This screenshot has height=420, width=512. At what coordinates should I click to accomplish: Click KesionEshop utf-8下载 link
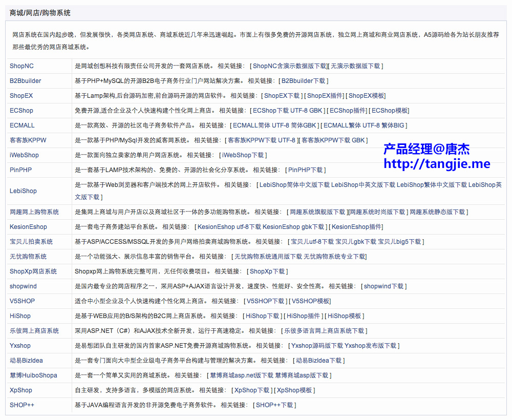pos(229,227)
